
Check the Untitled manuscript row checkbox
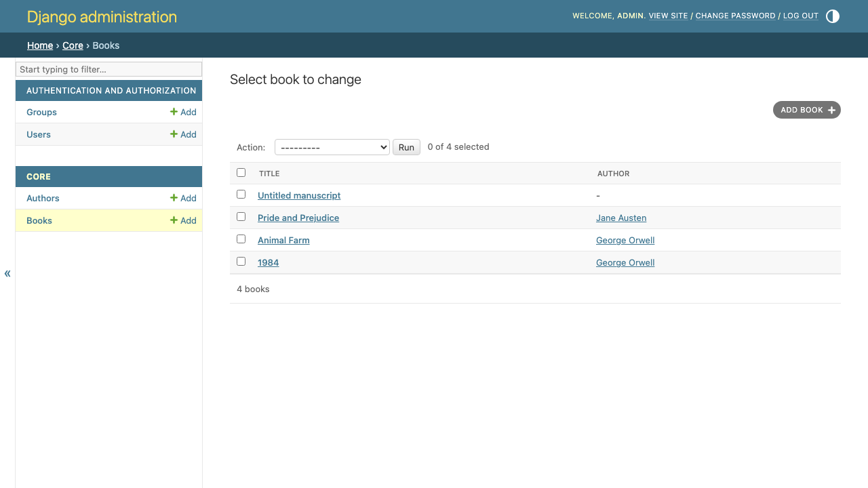[x=241, y=194]
